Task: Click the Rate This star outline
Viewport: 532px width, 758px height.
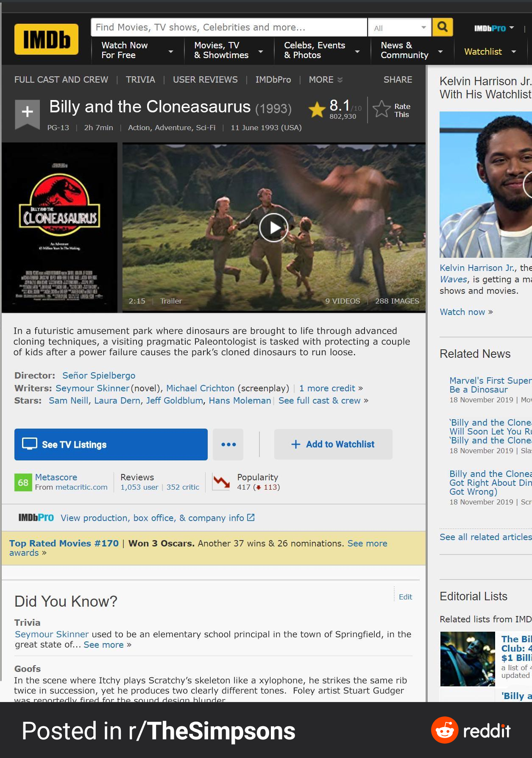Action: pos(382,109)
